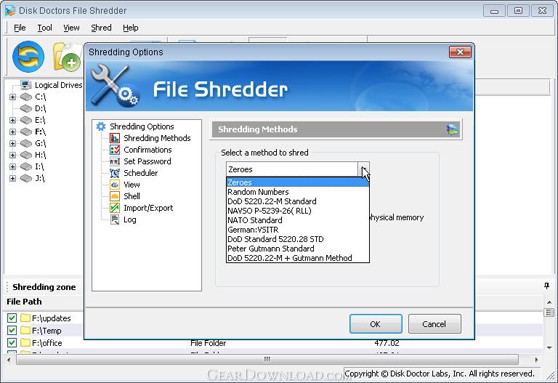The height and width of the screenshot is (383, 558).
Task: Click icon on Shredding Methods header
Action: tap(452, 130)
